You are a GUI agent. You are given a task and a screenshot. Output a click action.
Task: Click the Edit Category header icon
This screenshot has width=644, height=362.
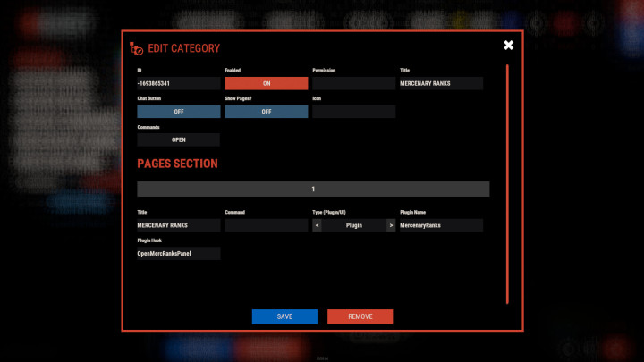(136, 48)
